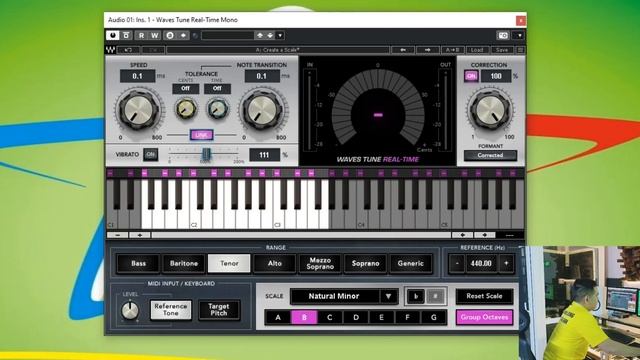Open the Natural Minor scale dropdown
This screenshot has height=360, width=640.
point(344,296)
